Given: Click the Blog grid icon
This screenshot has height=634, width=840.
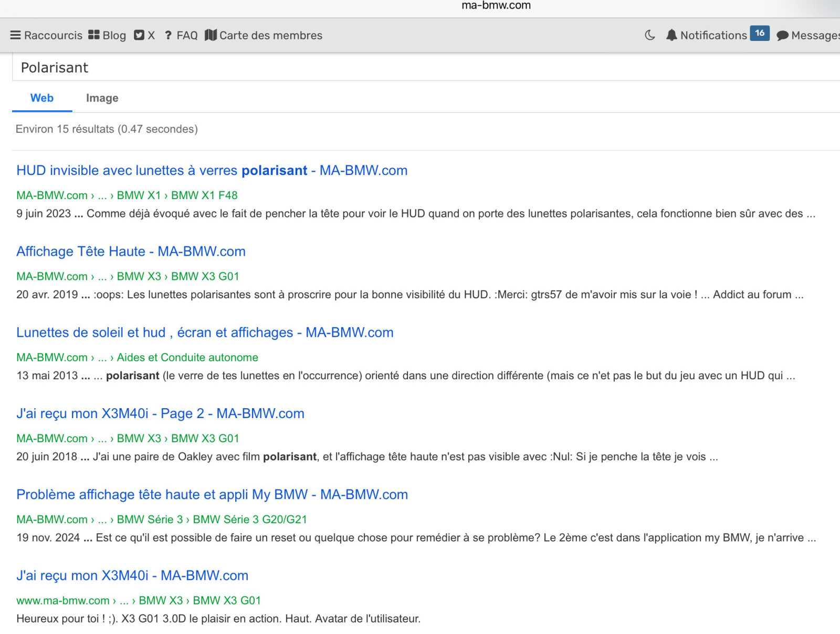Looking at the screenshot, I should [x=94, y=35].
